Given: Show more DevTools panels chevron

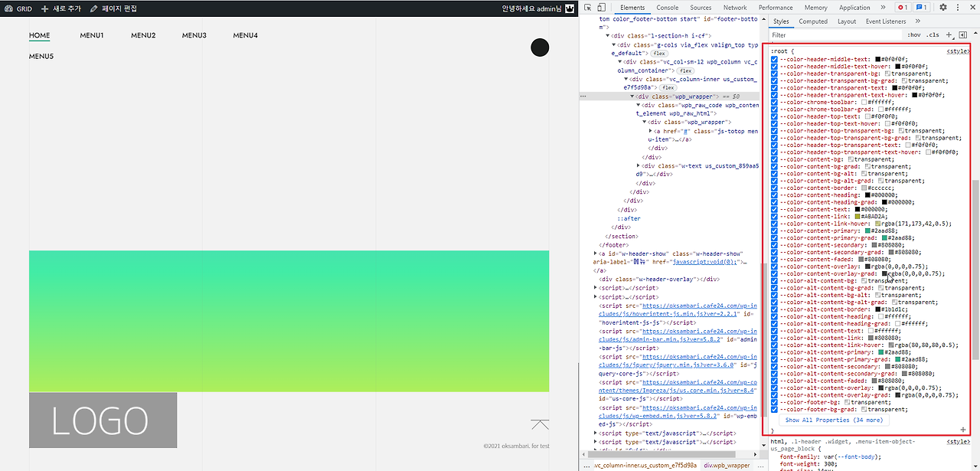Looking at the screenshot, I should click(883, 8).
